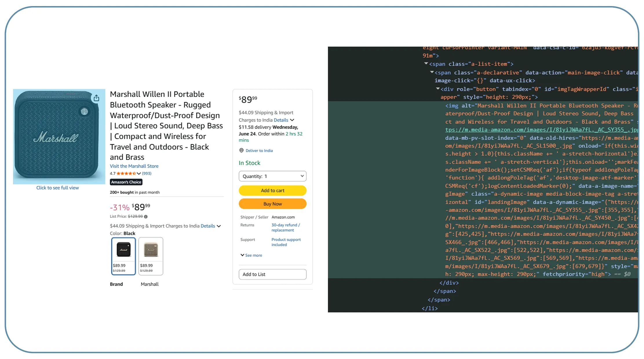
Task: Click the Amazon's Choice badge
Action: click(x=126, y=182)
